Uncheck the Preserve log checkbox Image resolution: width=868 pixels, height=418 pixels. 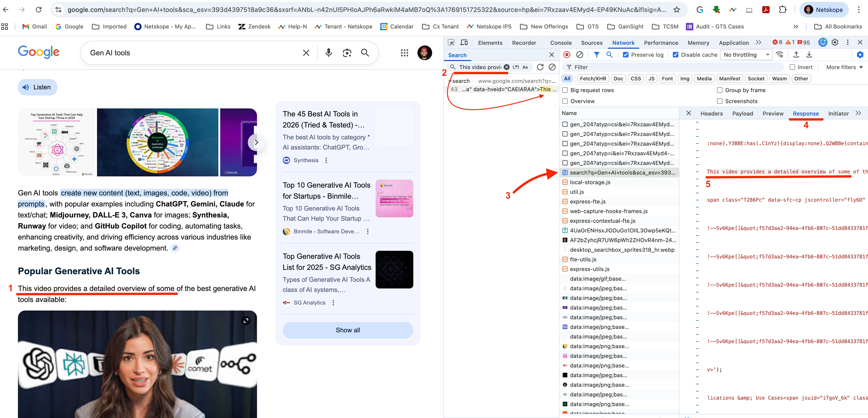(626, 55)
